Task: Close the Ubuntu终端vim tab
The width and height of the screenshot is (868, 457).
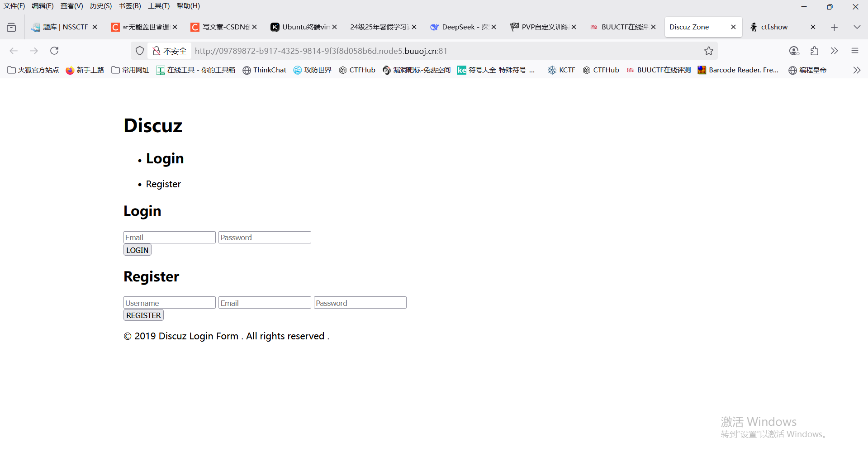Action: 334,27
